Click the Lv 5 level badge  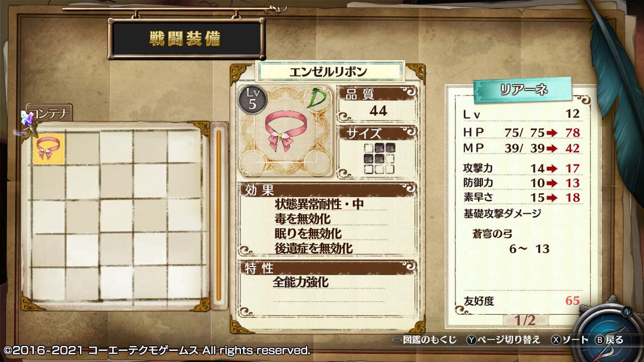[x=252, y=99]
